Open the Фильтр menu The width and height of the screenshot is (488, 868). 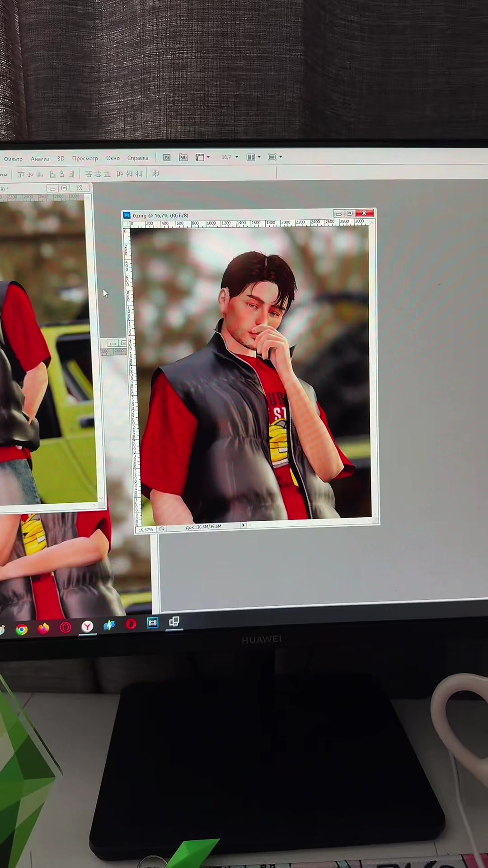pyautogui.click(x=13, y=159)
